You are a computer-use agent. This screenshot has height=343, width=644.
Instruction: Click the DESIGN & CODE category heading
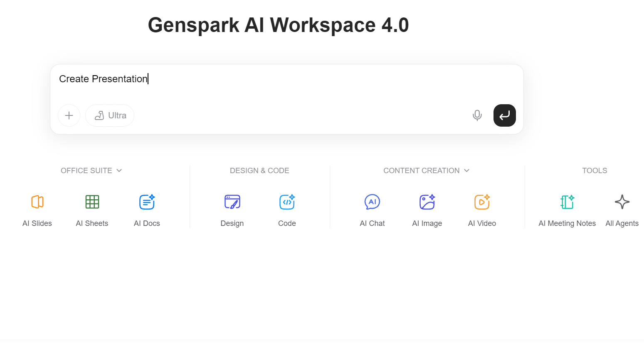click(259, 171)
